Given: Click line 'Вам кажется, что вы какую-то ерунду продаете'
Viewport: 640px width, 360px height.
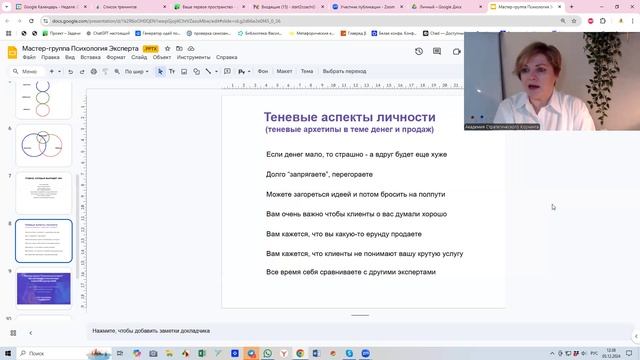Looking at the screenshot, I should pos(344,234).
